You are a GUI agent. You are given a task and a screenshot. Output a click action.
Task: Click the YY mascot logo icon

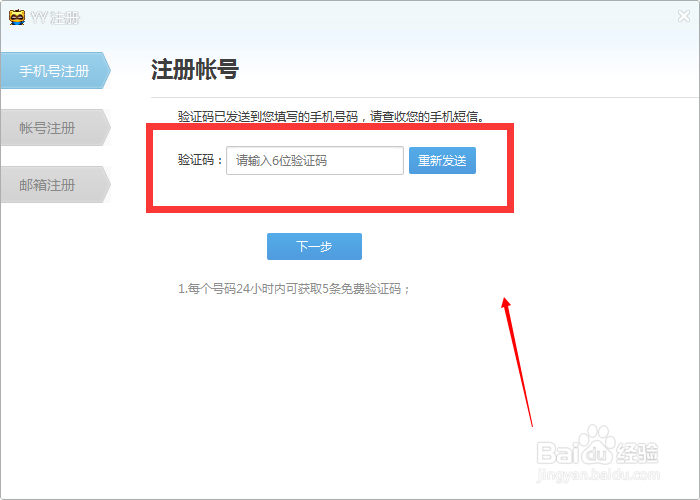[17, 17]
